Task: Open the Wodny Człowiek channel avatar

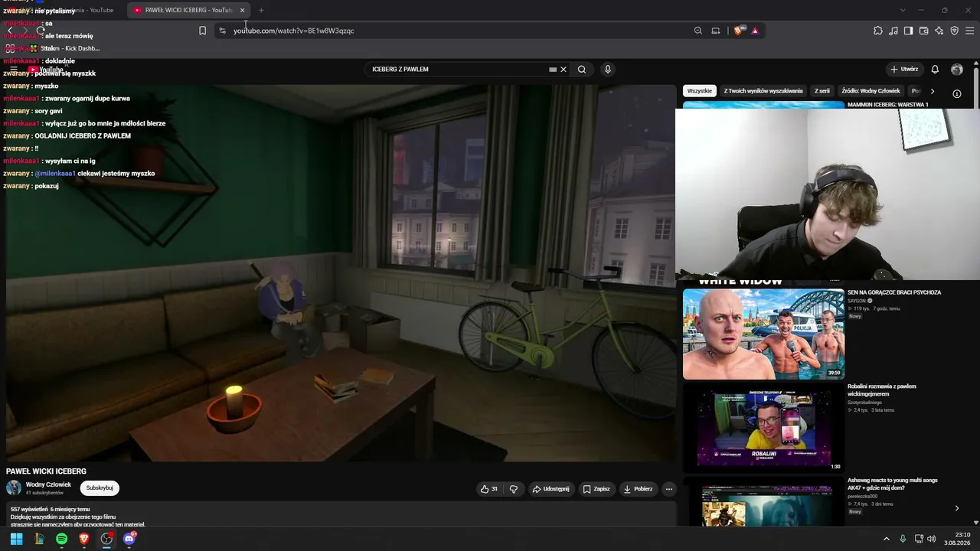Action: [x=14, y=487]
